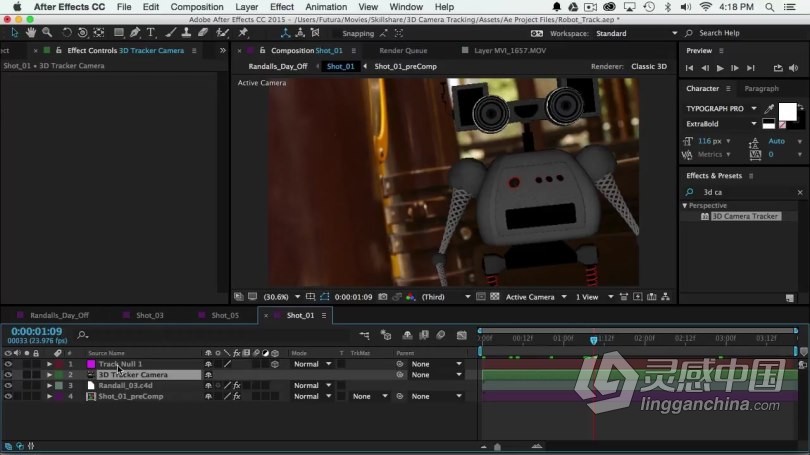Open composition flowchart icon in viewer
Screen dimensions: 810x455
tap(665, 297)
